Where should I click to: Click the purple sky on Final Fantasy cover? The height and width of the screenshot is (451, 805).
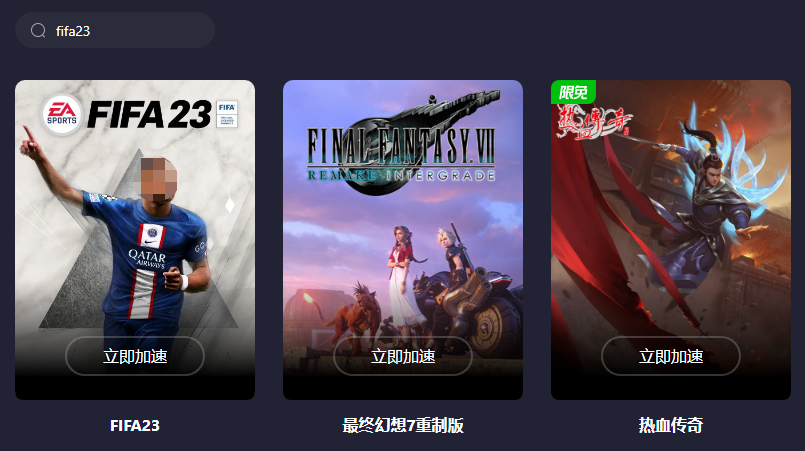[329, 216]
